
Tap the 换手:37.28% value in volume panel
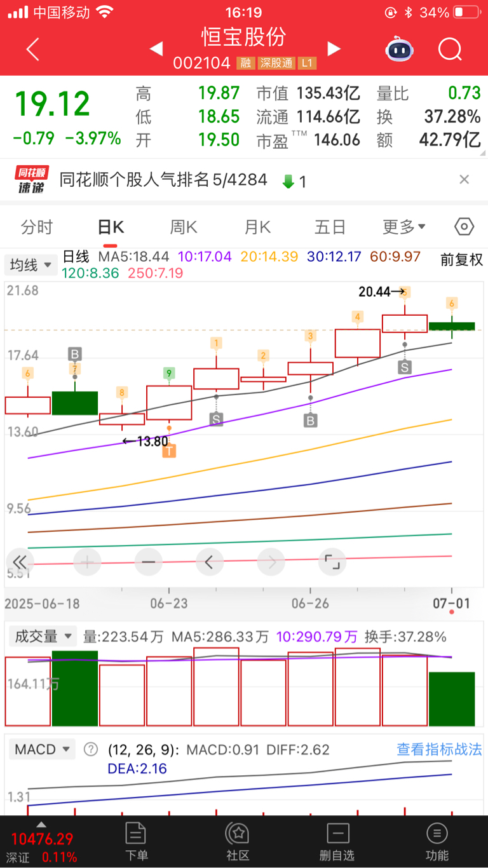[x=404, y=637]
